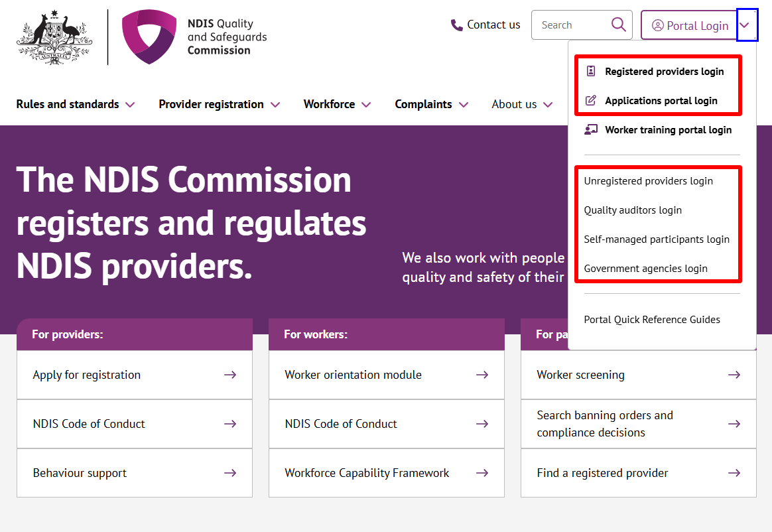The height and width of the screenshot is (532, 772).
Task: Click the arrow beside Worker orientation module
Action: pyautogui.click(x=482, y=375)
